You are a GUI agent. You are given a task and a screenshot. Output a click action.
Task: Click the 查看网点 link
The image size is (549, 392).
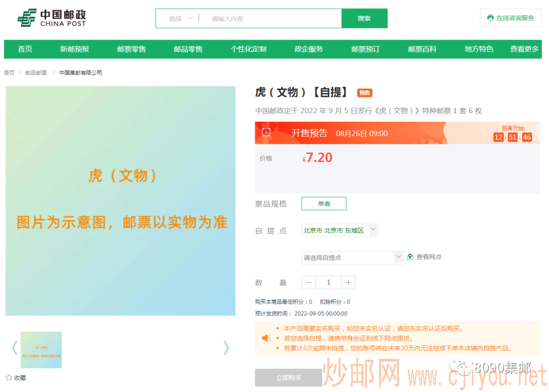(x=429, y=257)
